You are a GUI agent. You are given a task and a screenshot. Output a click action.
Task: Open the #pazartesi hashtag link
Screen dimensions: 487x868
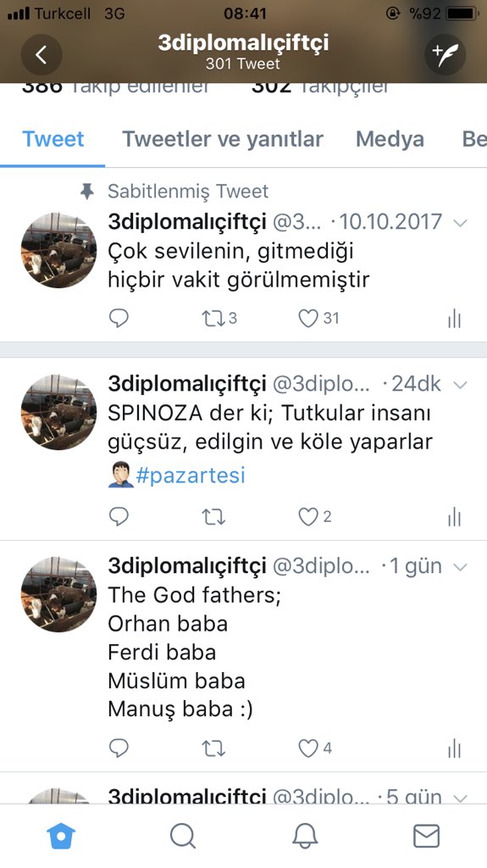tap(191, 476)
